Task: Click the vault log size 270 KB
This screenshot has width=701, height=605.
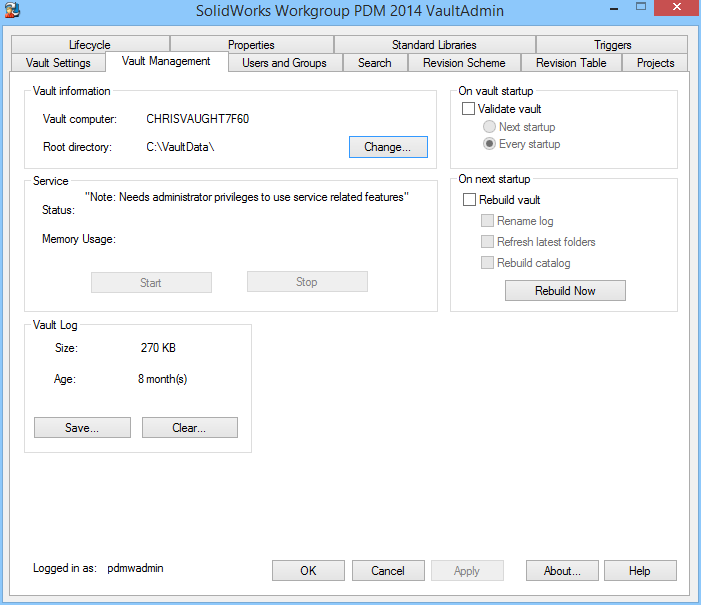Action: pos(158,348)
